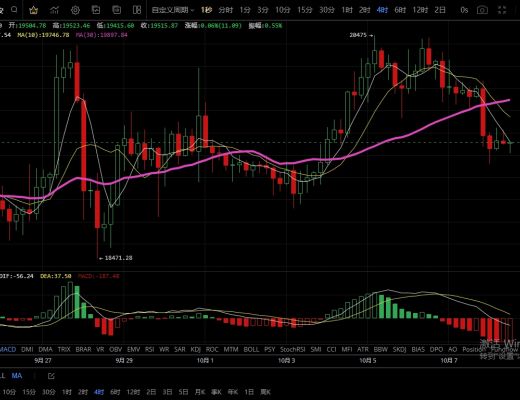
Task: Click the 0s refresh indicator
Action: pos(464,10)
